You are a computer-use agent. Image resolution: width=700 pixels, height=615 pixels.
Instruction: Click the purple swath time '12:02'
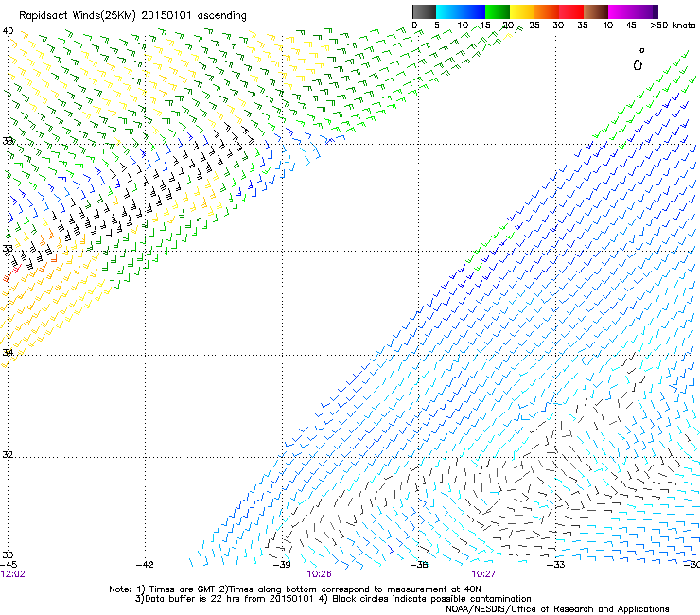(x=12, y=574)
